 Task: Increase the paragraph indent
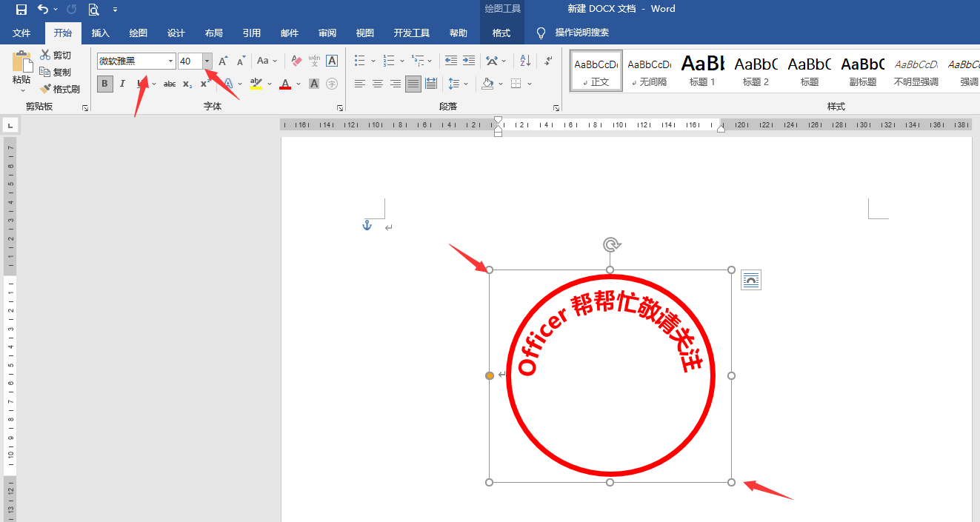click(x=469, y=61)
